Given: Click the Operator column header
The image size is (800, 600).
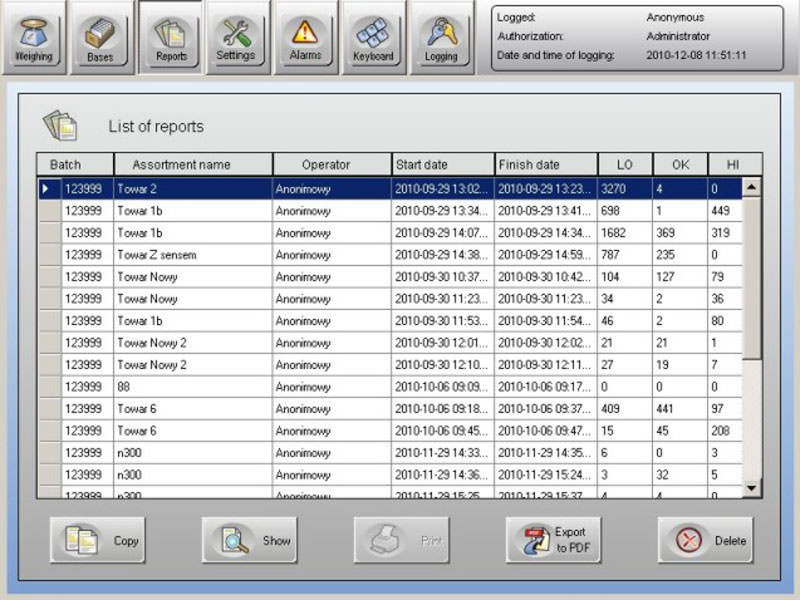Looking at the screenshot, I should coord(330,164).
